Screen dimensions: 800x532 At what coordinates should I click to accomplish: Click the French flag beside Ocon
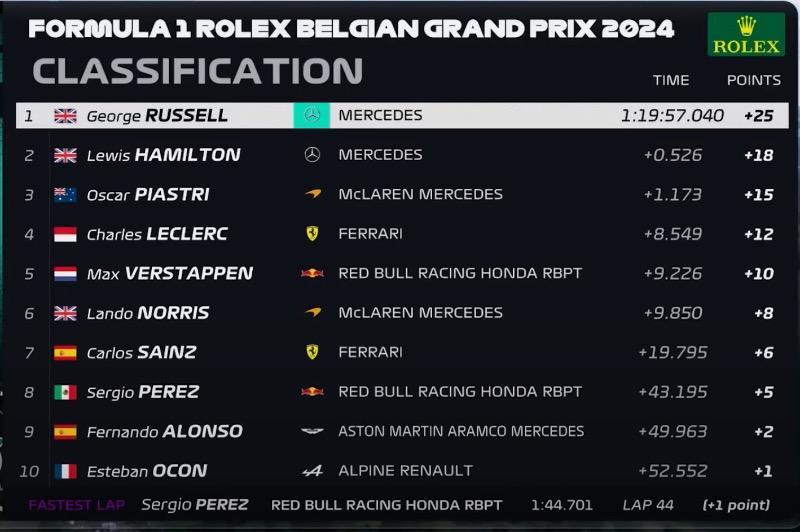point(65,471)
